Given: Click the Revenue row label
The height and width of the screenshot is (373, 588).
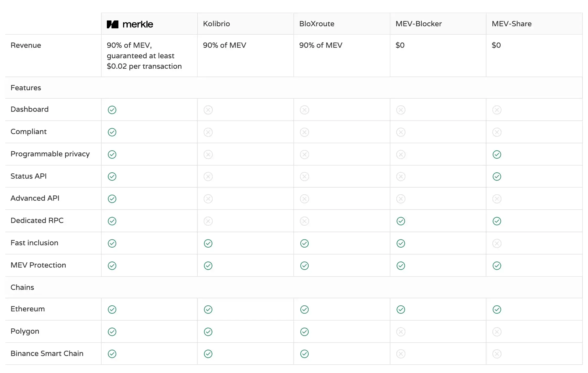Looking at the screenshot, I should point(26,45).
